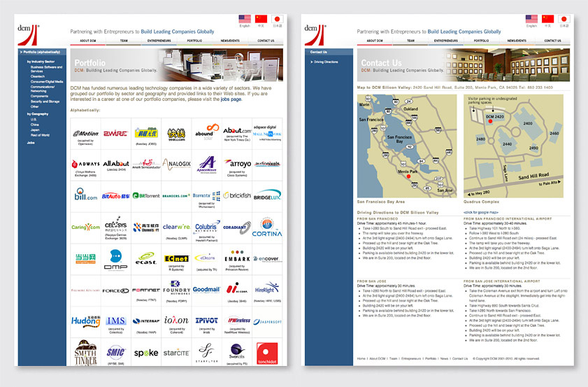Open NEWS/EVENTS tab on the Portfolio page
588x387 pixels.
(x=230, y=41)
